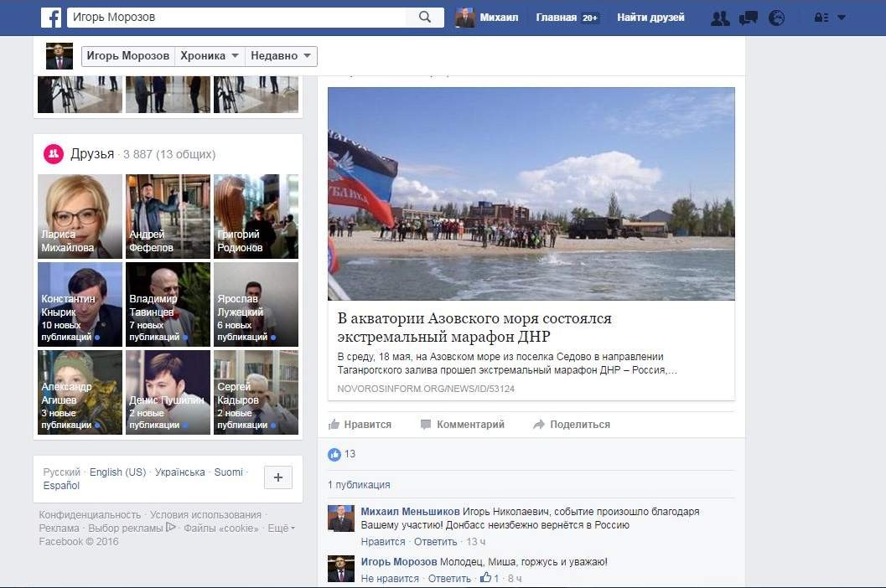Open privacy shortcuts lock icon
This screenshot has height=588, width=886.
[x=821, y=18]
